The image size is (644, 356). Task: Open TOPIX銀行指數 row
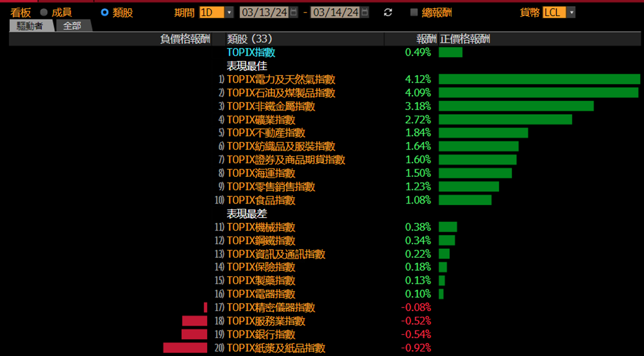(261, 334)
